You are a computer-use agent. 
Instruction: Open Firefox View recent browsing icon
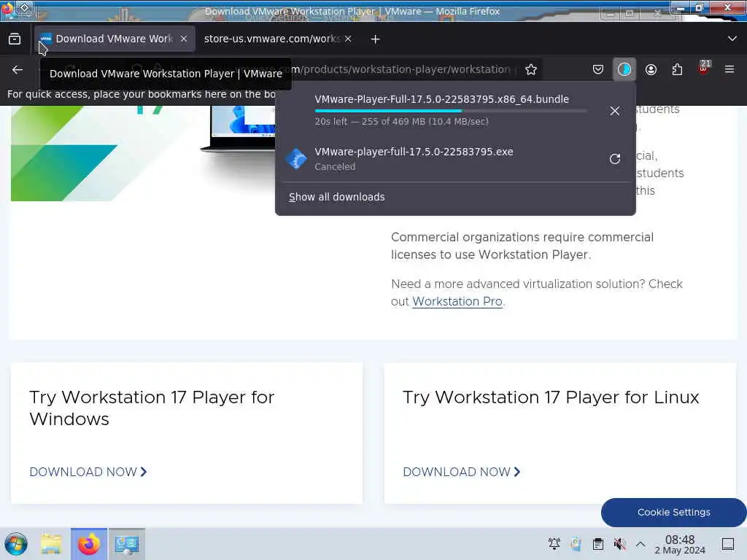(x=15, y=39)
